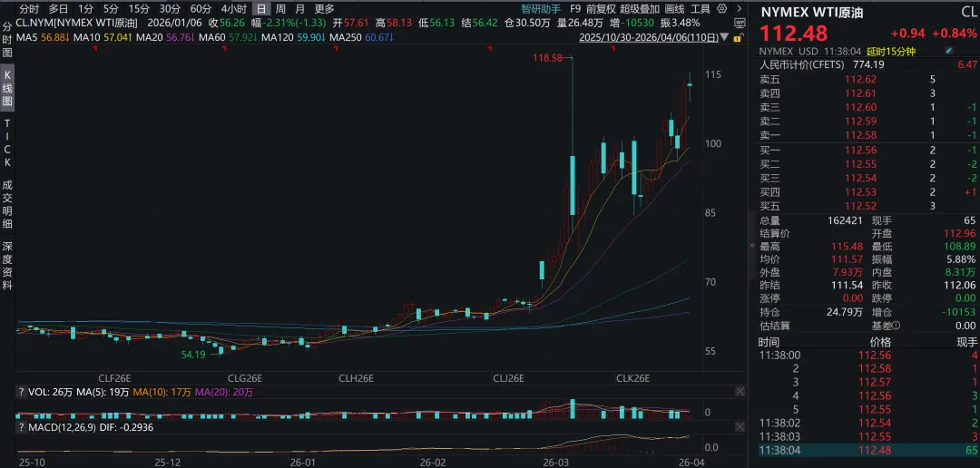Click the last price 112.48 headline
Image resolution: width=980 pixels, height=468 pixels.
click(794, 34)
